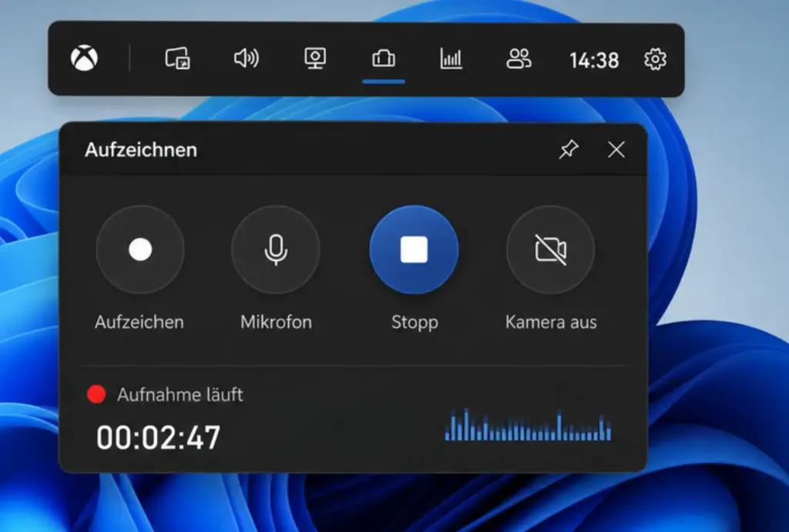Click the blue audio level meter
789x532 pixels.
click(529, 425)
